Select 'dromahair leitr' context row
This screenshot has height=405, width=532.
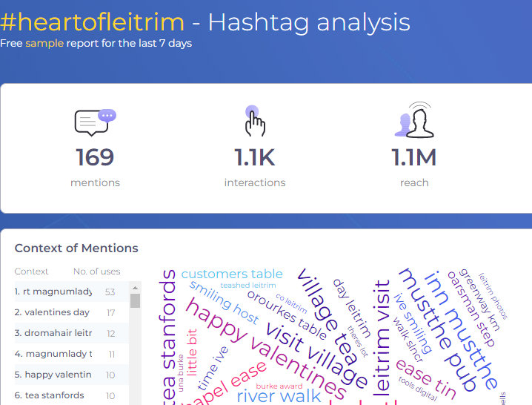tap(53, 333)
